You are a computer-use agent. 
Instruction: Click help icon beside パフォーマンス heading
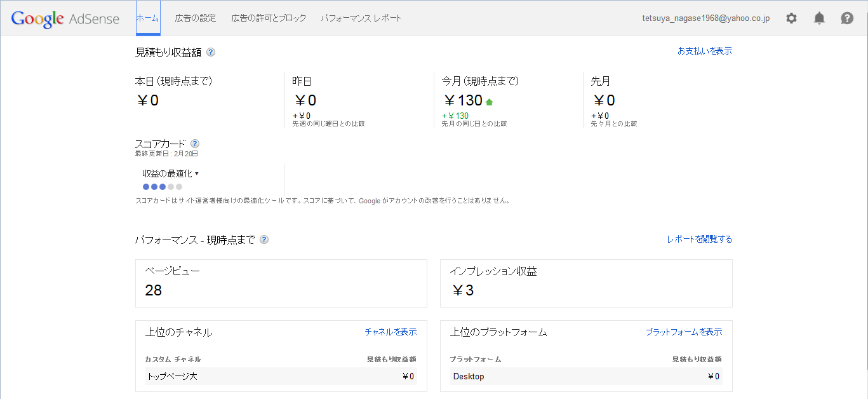pyautogui.click(x=264, y=240)
